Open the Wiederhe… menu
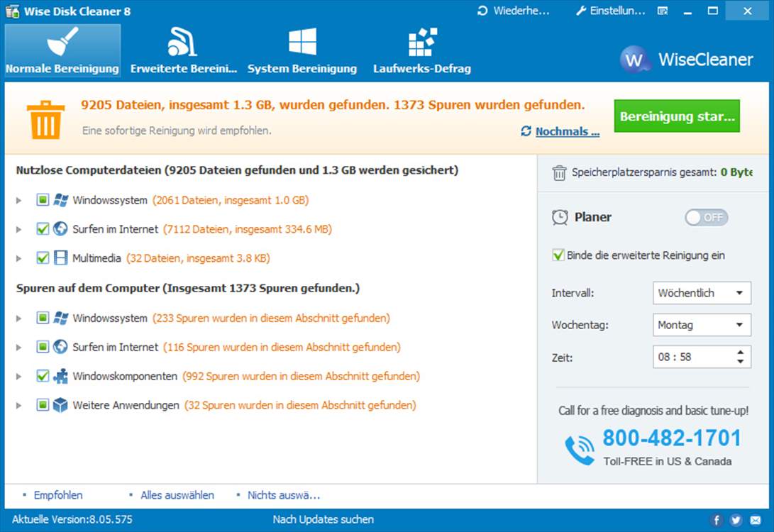The image size is (774, 532). (x=514, y=11)
